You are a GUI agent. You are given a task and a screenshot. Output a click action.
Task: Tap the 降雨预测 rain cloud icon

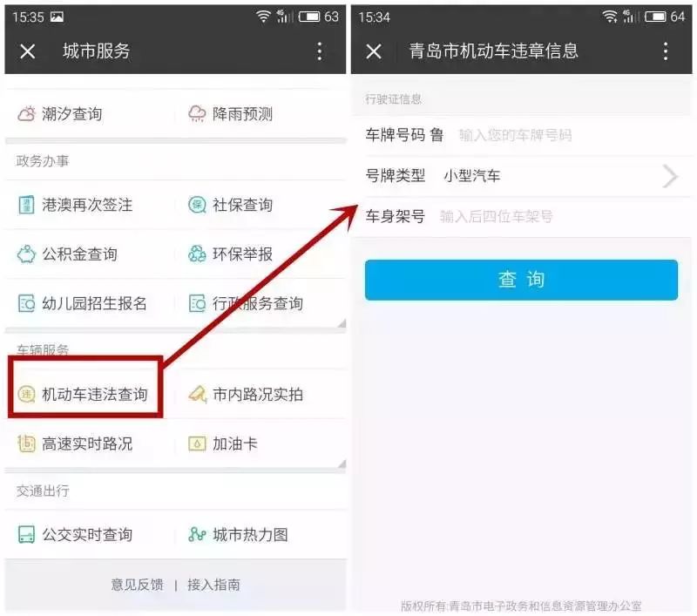click(197, 114)
